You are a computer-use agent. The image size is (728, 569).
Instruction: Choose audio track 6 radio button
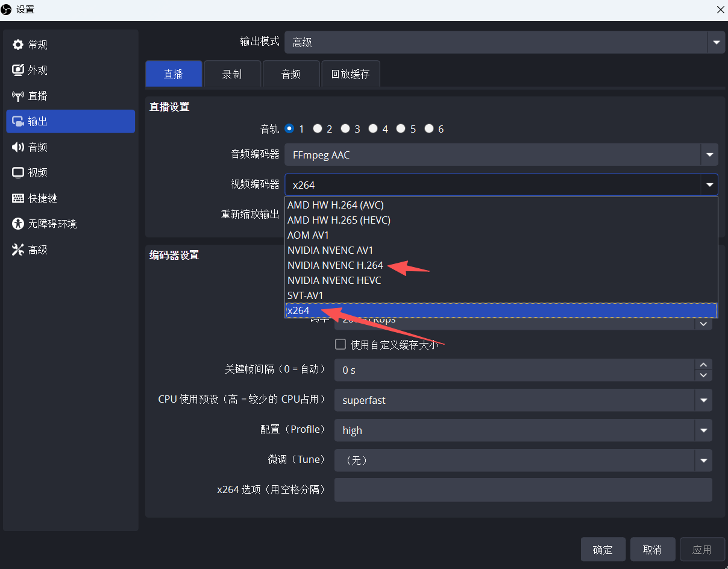click(x=429, y=128)
